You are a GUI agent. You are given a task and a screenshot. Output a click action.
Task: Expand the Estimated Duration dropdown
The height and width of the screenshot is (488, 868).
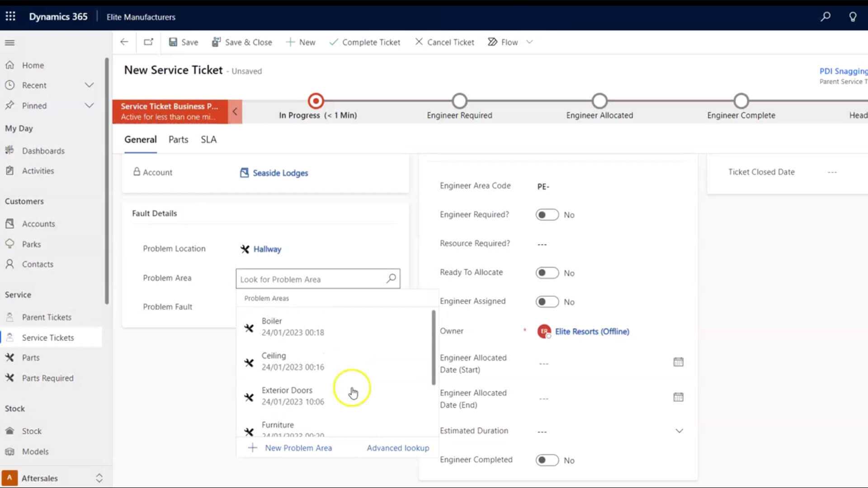679,431
